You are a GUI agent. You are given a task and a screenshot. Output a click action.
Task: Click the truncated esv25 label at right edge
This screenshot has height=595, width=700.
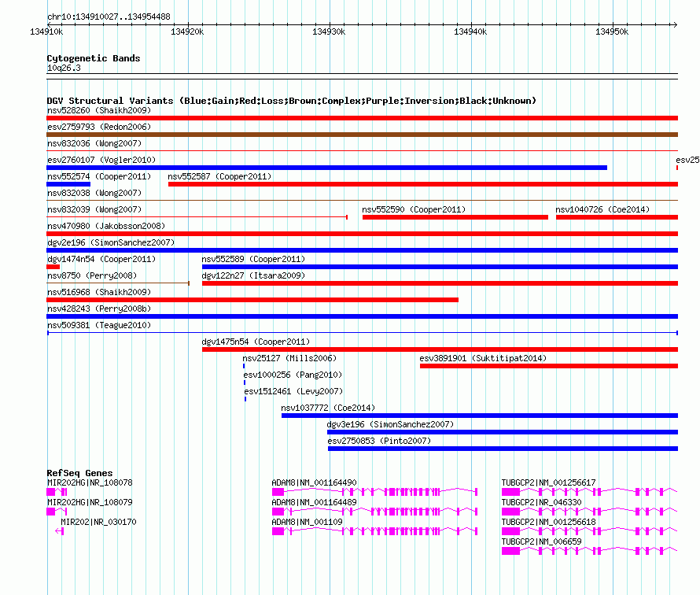pyautogui.click(x=687, y=160)
